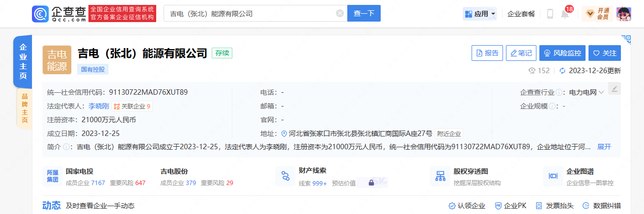Click the 存续 status tag
Viewport: 644px width, 214px height.
(222, 53)
